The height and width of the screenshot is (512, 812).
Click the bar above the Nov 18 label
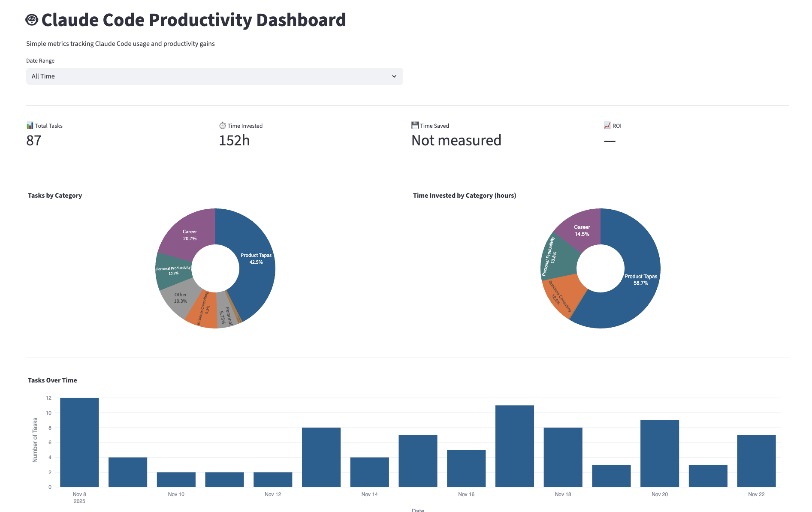[x=563, y=458]
